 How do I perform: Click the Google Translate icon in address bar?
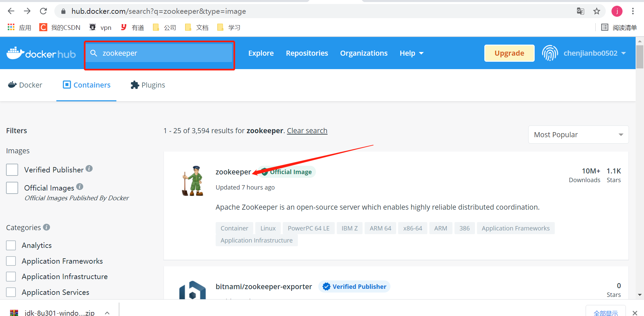coord(581,11)
